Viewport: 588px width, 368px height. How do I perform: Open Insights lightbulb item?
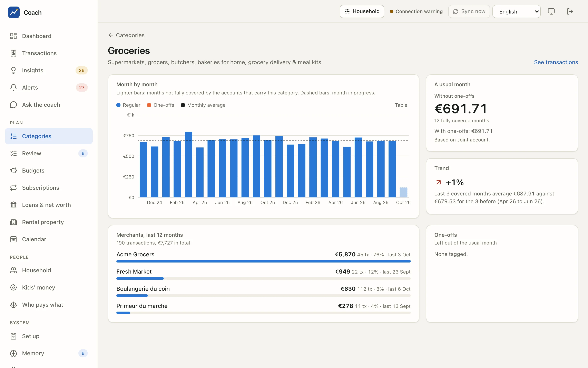(x=49, y=70)
